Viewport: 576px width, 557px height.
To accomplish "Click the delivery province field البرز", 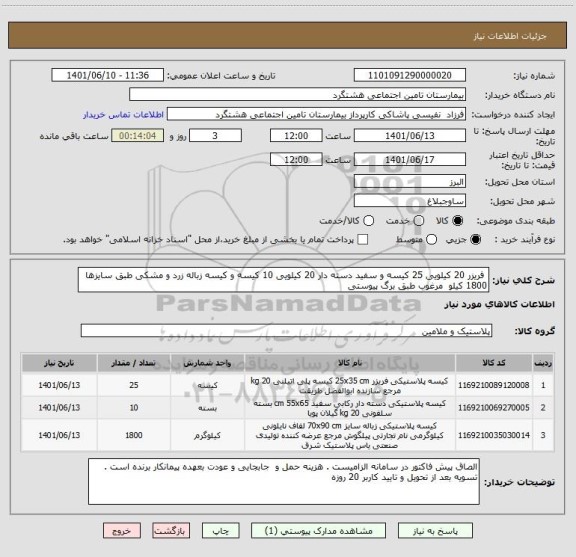I will (410, 182).
